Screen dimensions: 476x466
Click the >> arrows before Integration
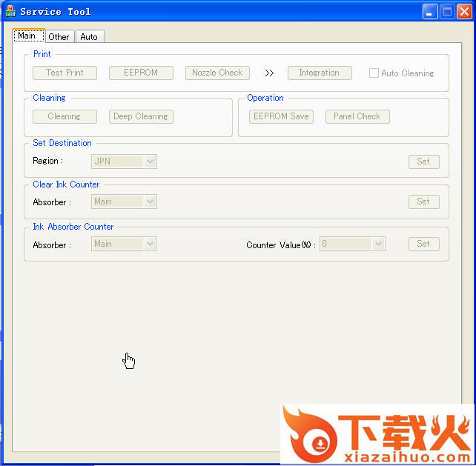coord(269,73)
